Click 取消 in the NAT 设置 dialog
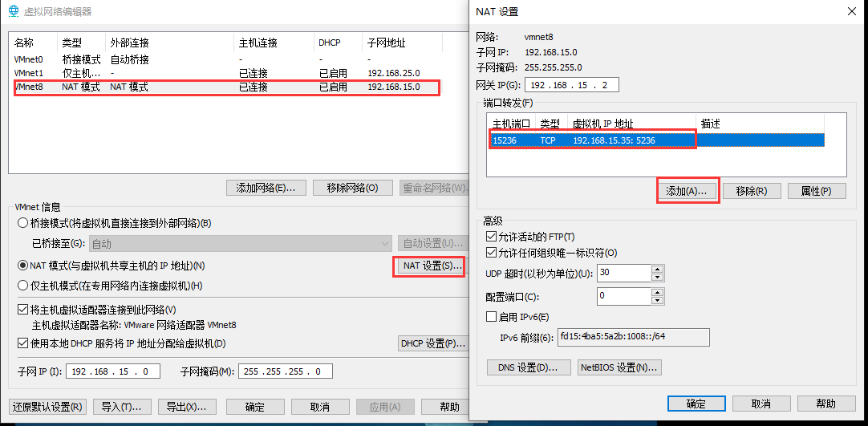Viewport: 868px width, 426px height. [x=761, y=404]
